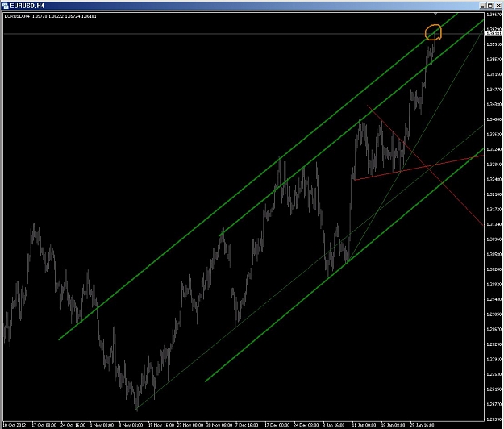The height and width of the screenshot is (429, 504).
Task: Click the 7 Dec 16:00 time label
Action: 247,425
